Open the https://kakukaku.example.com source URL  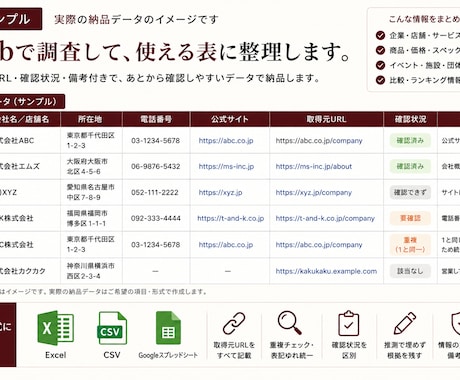(x=326, y=271)
